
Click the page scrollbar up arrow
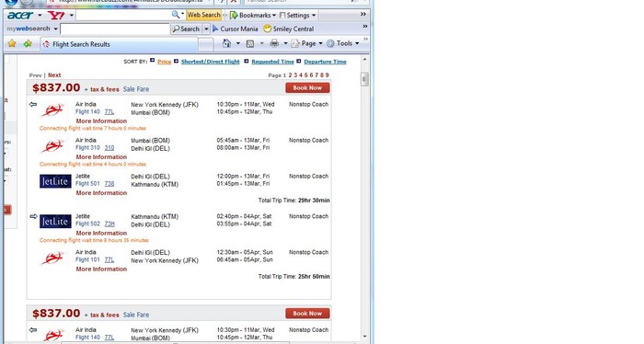(x=364, y=60)
